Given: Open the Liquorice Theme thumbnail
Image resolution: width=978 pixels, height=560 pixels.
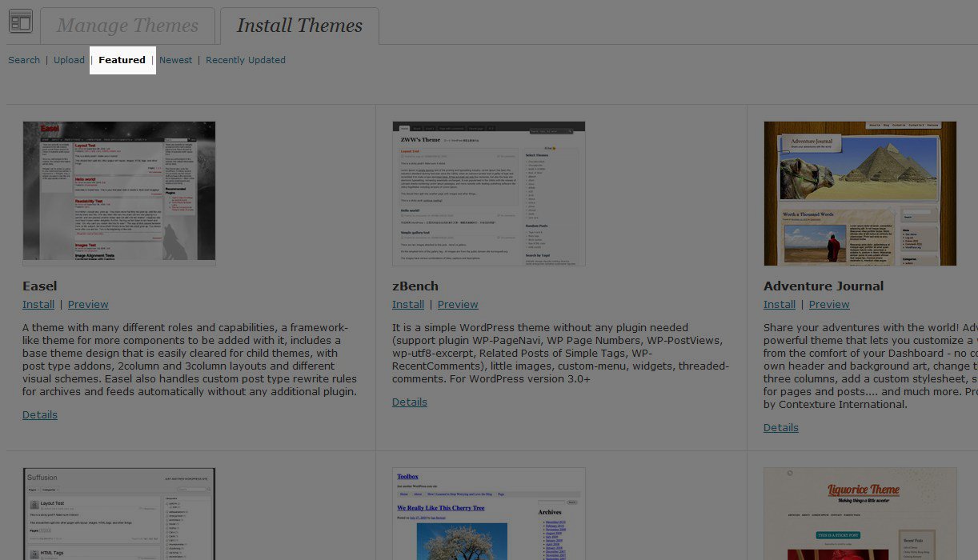Looking at the screenshot, I should click(860, 514).
